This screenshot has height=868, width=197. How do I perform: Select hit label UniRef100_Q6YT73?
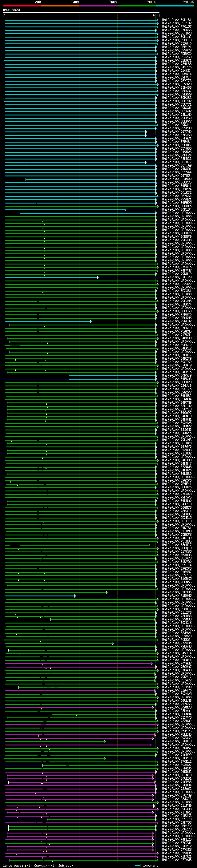[177, 81]
